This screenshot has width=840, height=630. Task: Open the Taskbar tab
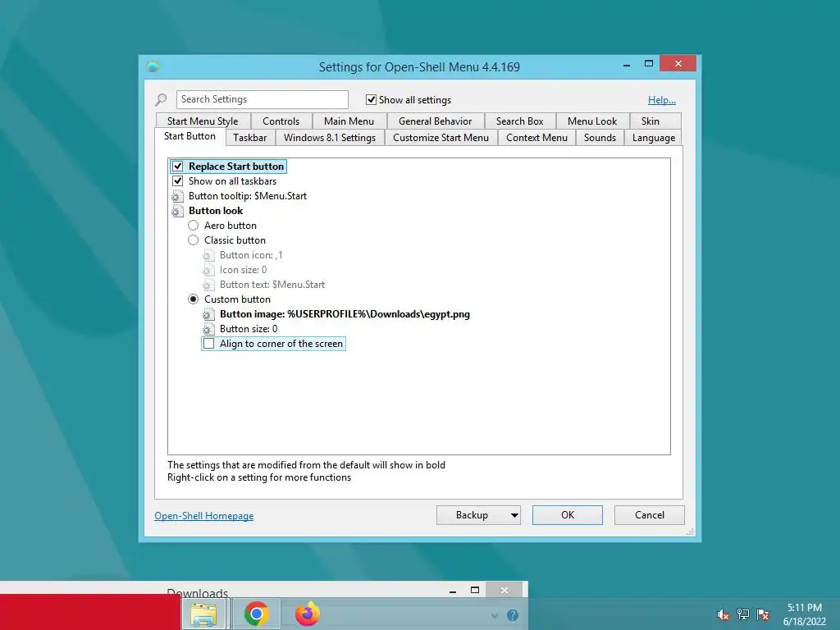pos(249,138)
